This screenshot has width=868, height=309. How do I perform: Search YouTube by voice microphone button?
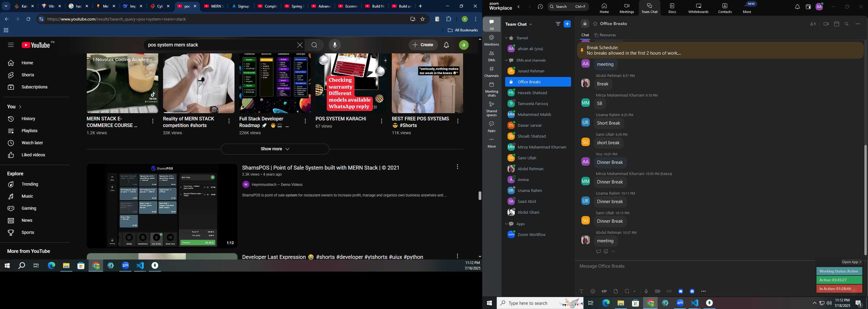coord(335,45)
